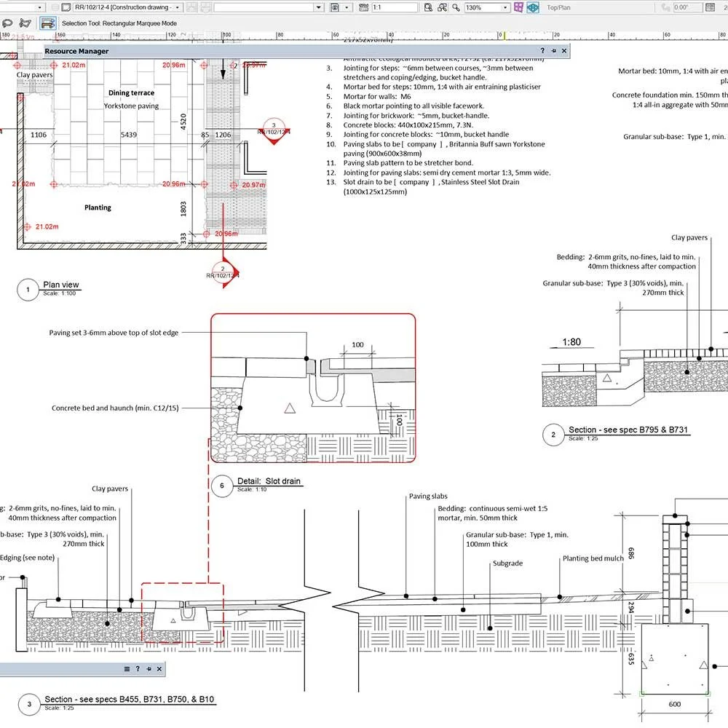
Task: Click "Section - see specs B455, B731, B750, & B10"
Action: [129, 699]
